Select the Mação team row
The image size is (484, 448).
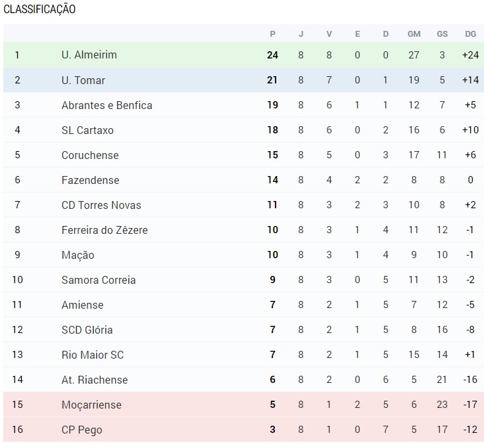point(242,255)
